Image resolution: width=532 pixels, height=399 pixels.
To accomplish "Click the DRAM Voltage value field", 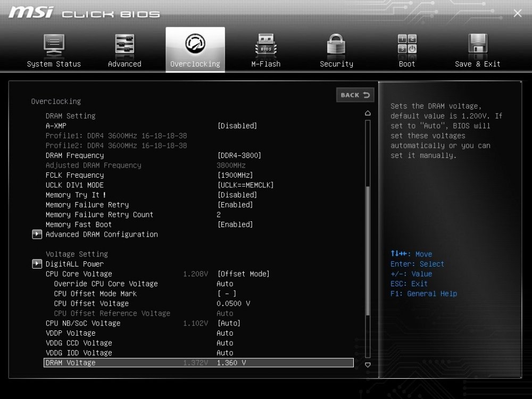I will click(x=230, y=362).
